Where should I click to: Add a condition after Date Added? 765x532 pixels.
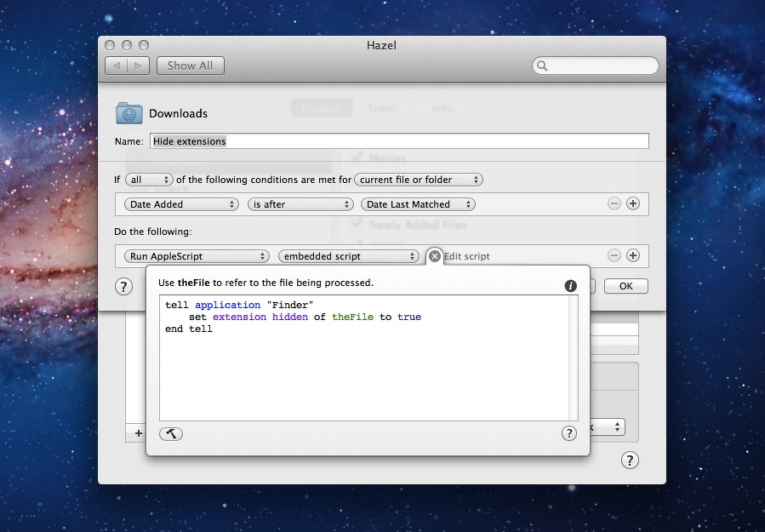coord(633,203)
